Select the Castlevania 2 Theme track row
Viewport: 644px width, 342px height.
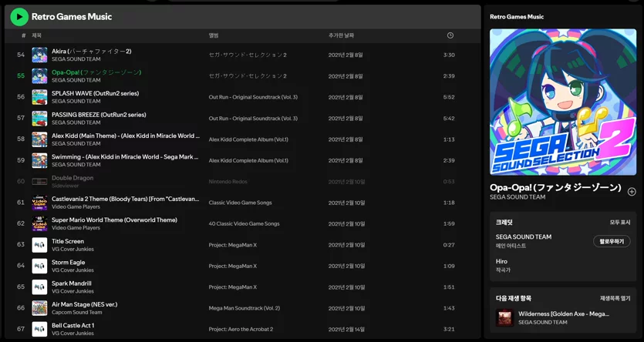pos(242,203)
